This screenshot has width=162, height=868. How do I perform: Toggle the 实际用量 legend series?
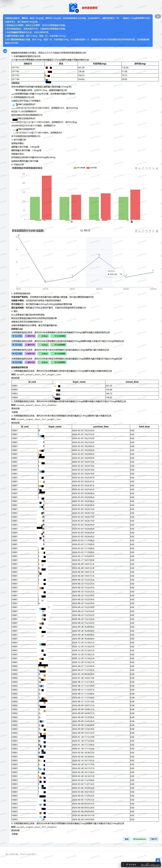pos(91,167)
